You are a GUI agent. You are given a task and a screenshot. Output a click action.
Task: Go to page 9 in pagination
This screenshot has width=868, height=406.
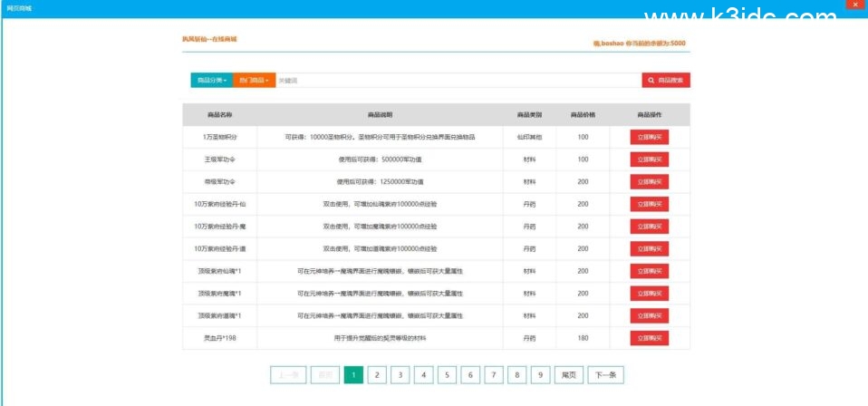click(x=540, y=375)
